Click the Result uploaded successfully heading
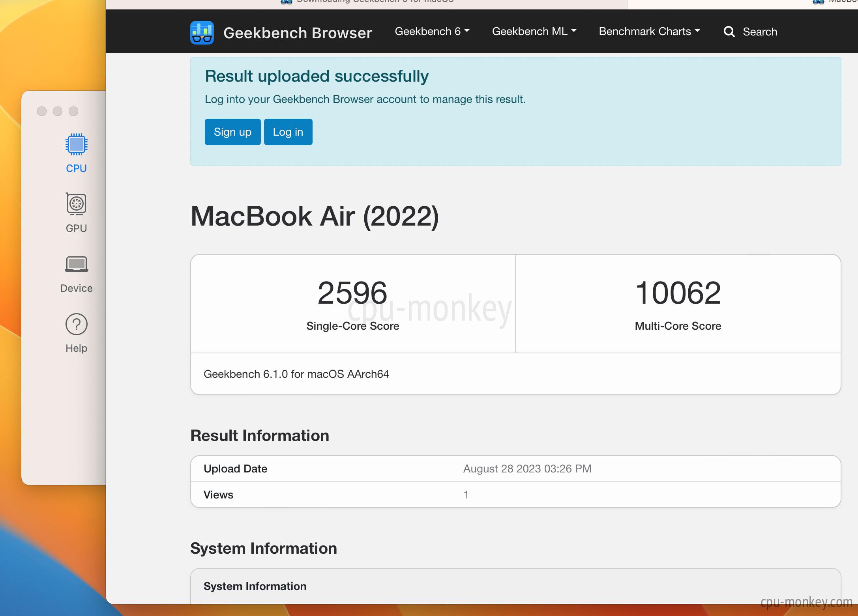 317,76
